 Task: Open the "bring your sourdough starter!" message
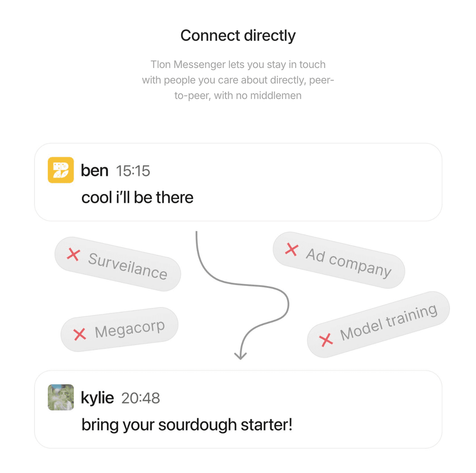187,425
